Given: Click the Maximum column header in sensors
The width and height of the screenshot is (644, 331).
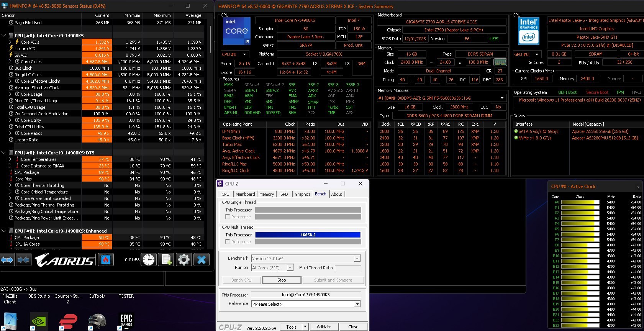Looking at the screenshot, I should [x=158, y=15].
